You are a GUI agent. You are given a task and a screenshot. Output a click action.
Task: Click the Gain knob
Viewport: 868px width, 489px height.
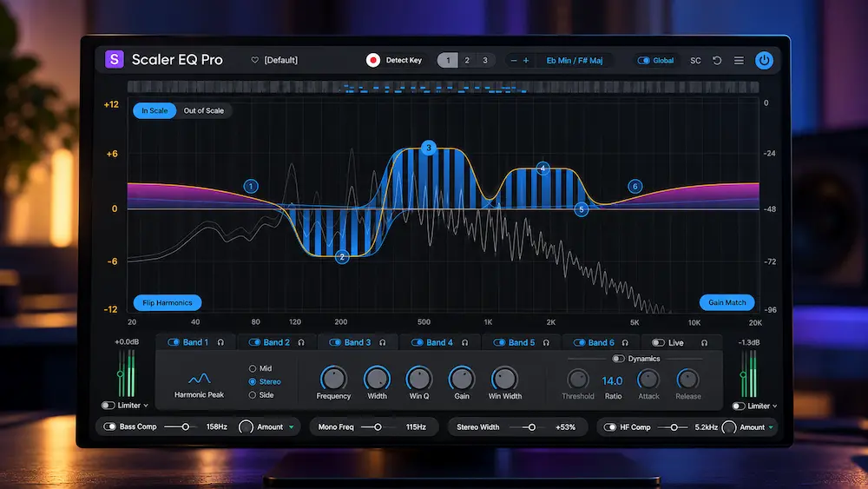pos(462,379)
